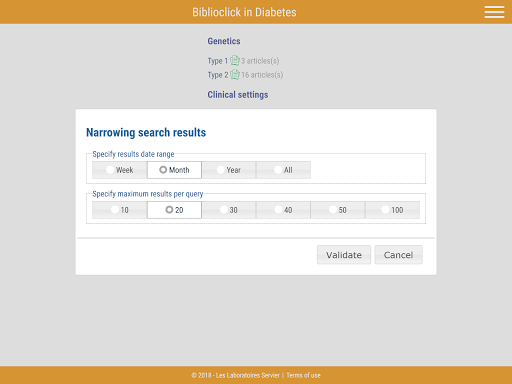The width and height of the screenshot is (512, 384).
Task: Choose the Year date range
Action: [x=229, y=170]
